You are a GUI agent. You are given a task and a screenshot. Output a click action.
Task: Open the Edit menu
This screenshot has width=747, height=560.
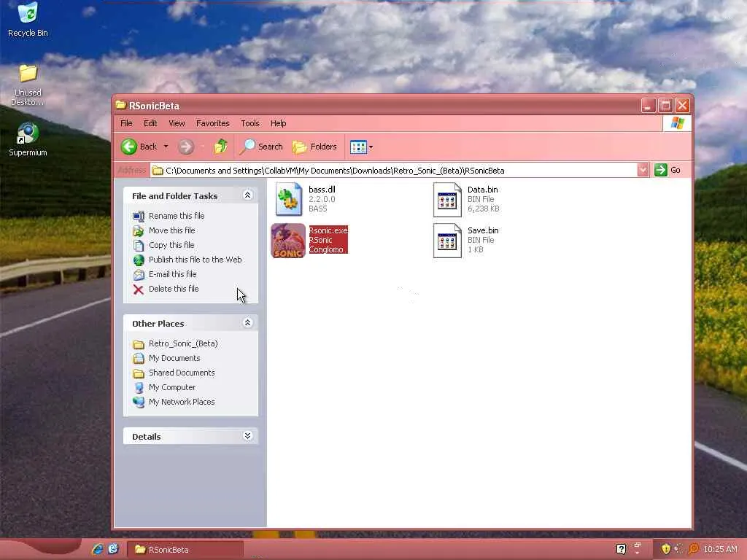point(150,123)
